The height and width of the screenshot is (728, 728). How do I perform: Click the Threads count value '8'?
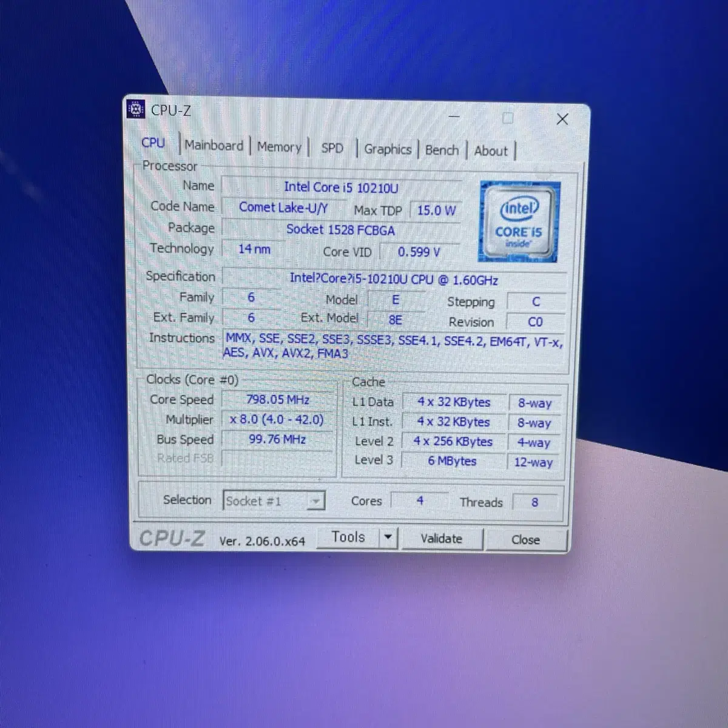[534, 502]
